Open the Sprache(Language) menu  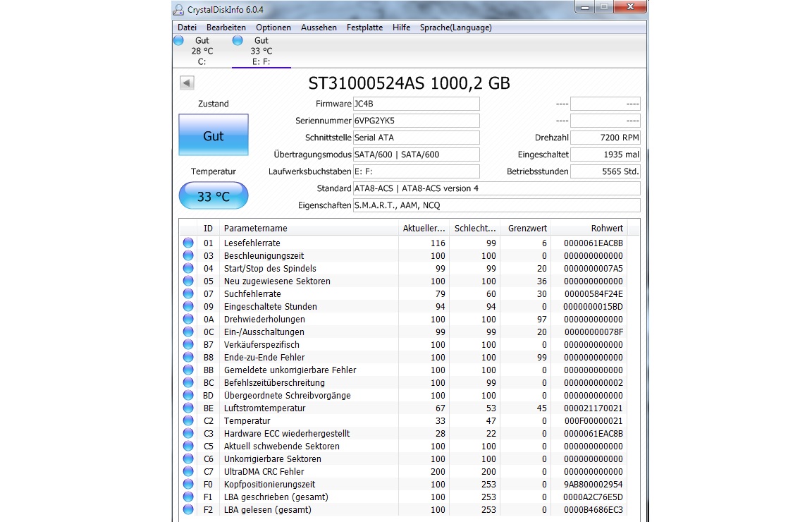point(456,28)
